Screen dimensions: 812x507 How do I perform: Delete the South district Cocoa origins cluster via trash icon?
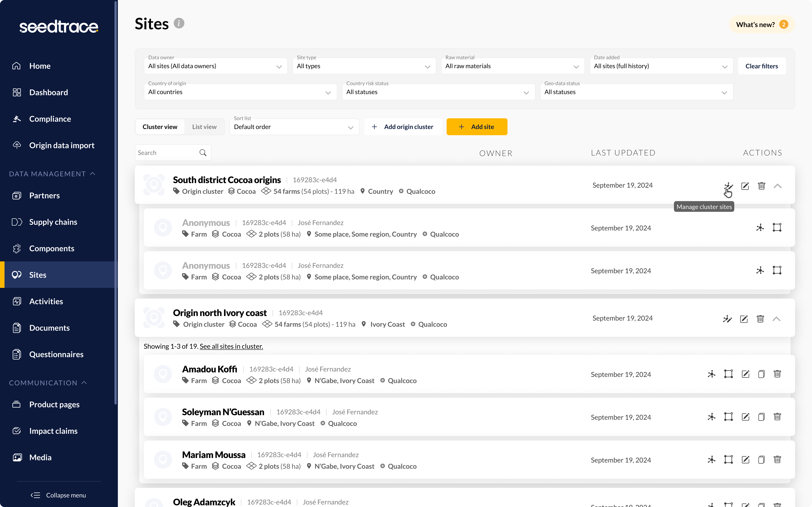[x=761, y=186]
